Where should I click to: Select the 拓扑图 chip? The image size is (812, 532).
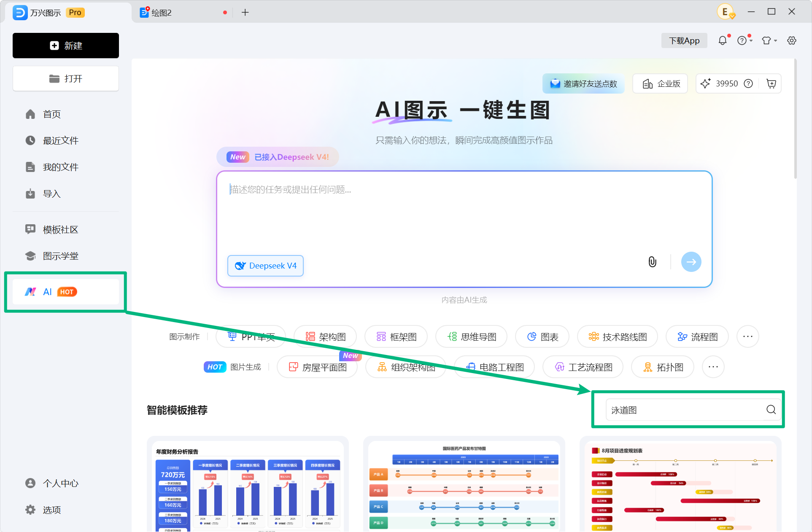(663, 367)
